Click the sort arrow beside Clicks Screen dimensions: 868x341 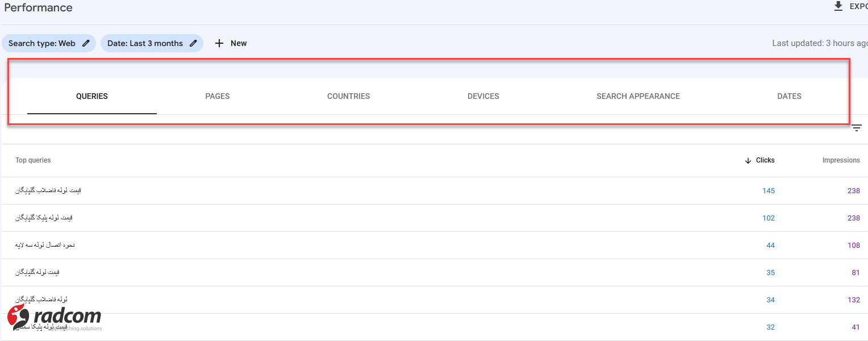pos(748,160)
